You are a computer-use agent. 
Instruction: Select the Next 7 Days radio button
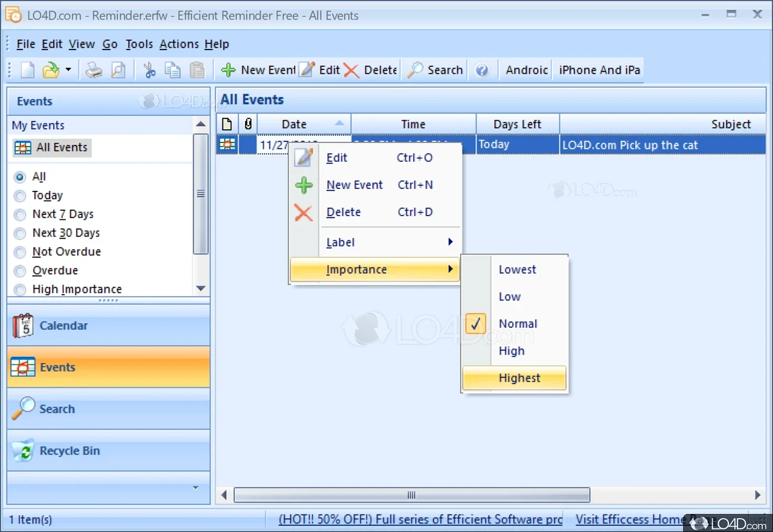(19, 214)
